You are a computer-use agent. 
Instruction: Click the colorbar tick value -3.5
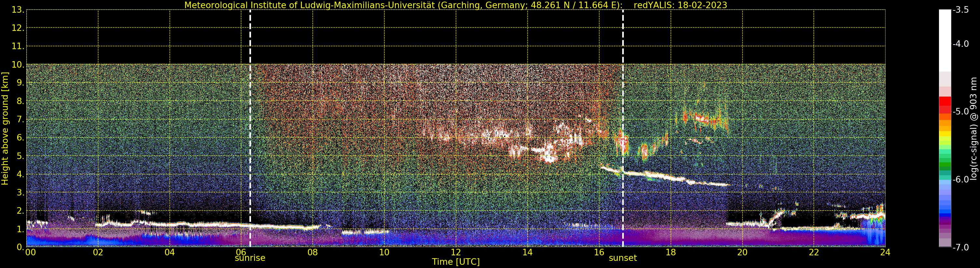pos(960,10)
